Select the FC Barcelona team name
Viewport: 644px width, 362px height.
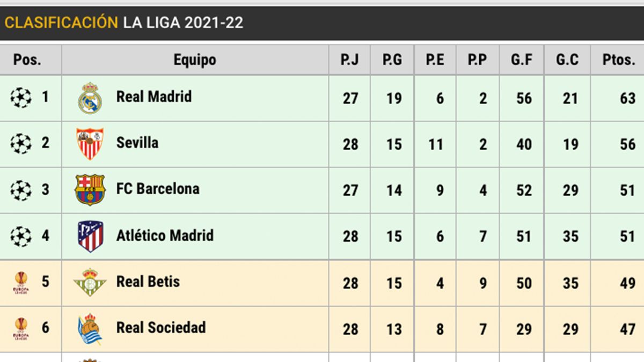158,189
